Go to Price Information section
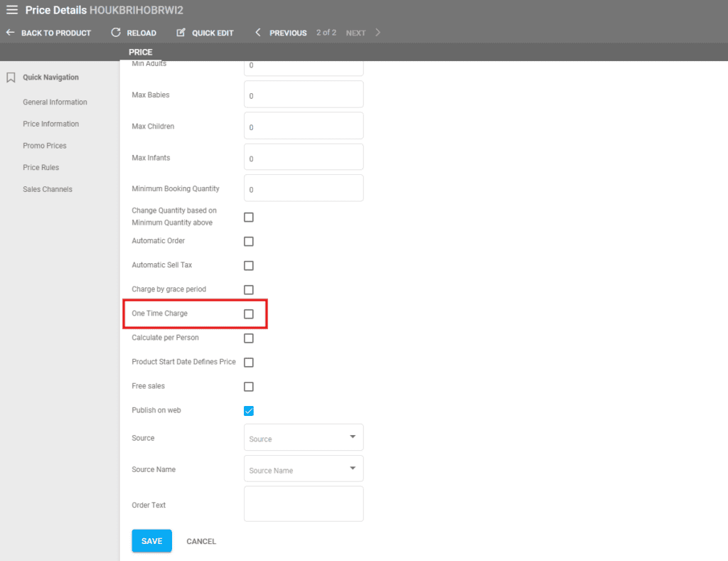728x561 pixels. (x=50, y=124)
